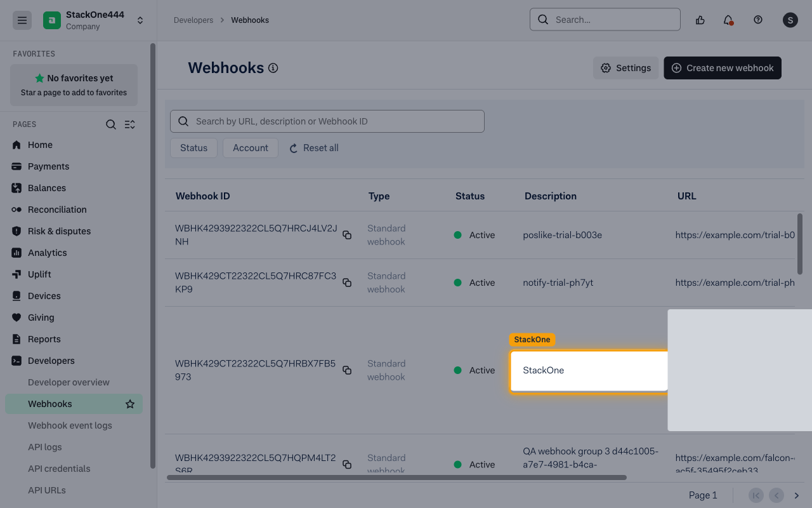Screen dimensions: 812x508
Task: Click Create new webhook
Action: [x=723, y=68]
